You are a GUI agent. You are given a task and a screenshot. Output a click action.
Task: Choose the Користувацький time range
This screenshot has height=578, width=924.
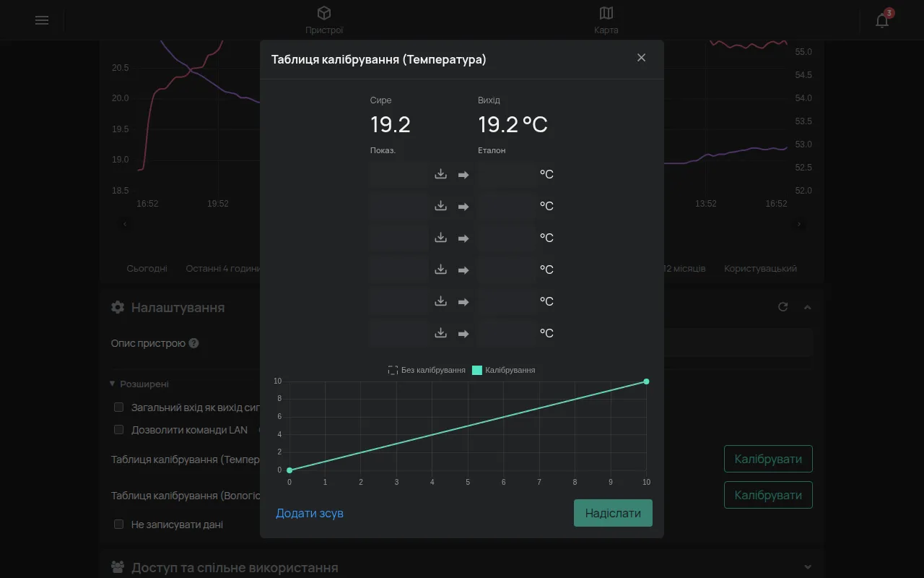pos(761,268)
